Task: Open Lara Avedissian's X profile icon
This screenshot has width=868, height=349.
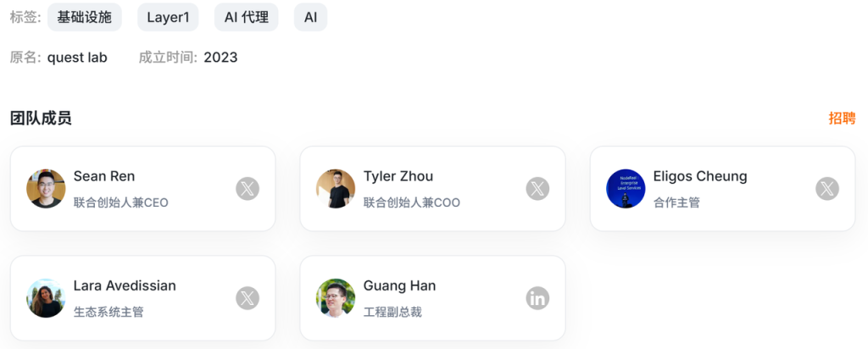Action: click(248, 298)
